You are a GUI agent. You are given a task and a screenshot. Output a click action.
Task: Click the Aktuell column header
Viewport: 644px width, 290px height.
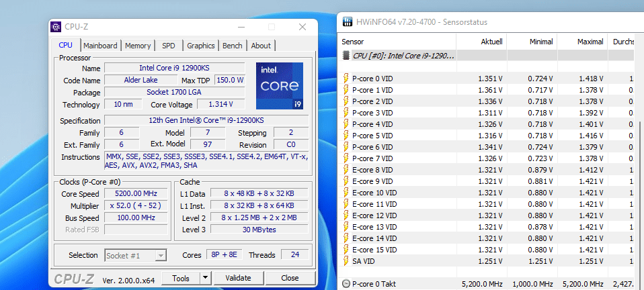click(481, 42)
